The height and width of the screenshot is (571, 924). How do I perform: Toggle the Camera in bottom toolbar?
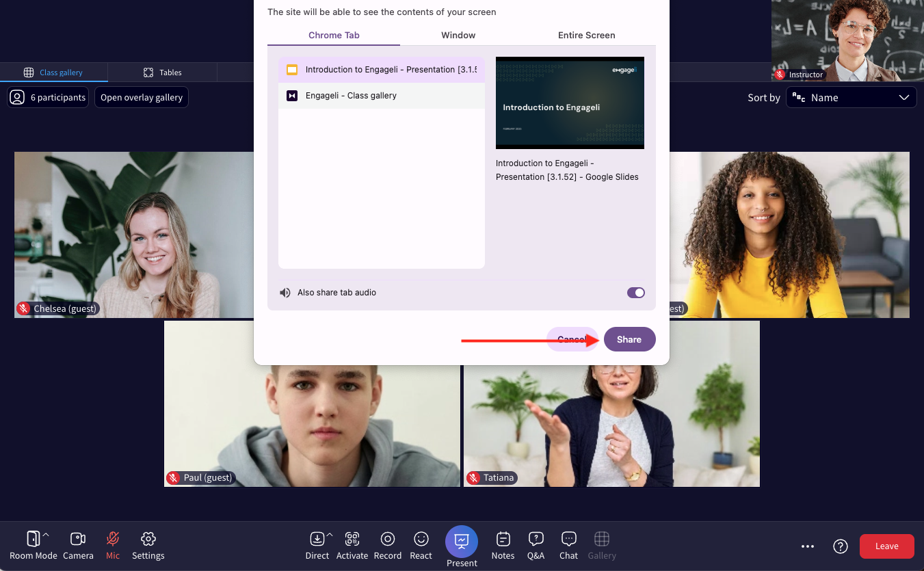pyautogui.click(x=78, y=546)
